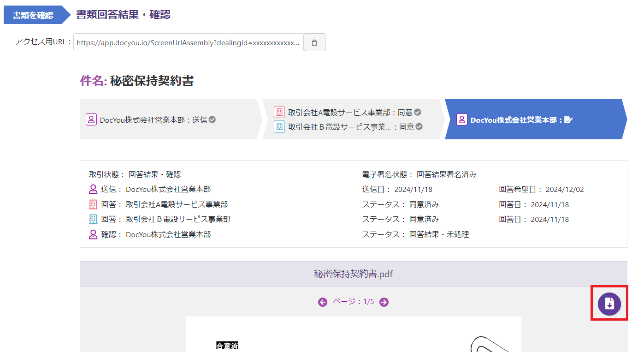Click the PDF download icon button
The image size is (644, 352).
(609, 304)
